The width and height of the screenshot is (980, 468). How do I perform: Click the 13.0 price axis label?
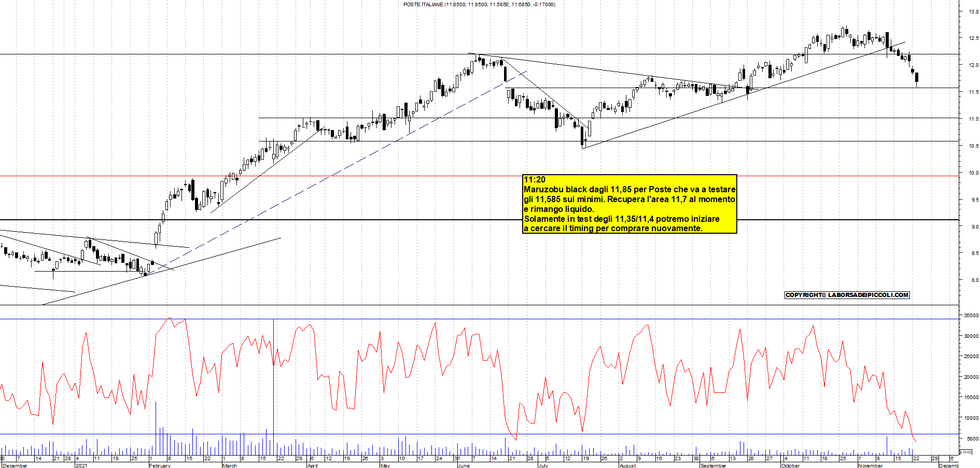[x=973, y=12]
